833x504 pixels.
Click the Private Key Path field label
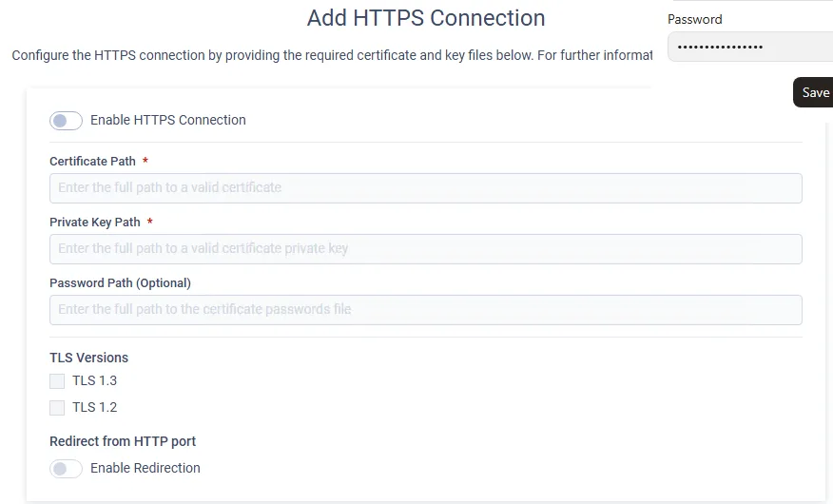pos(94,223)
